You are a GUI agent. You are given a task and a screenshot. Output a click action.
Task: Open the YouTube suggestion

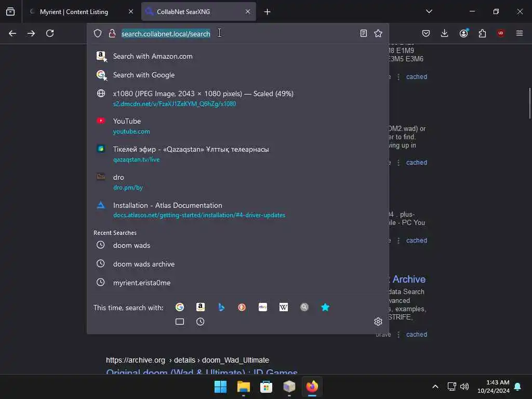click(x=238, y=126)
